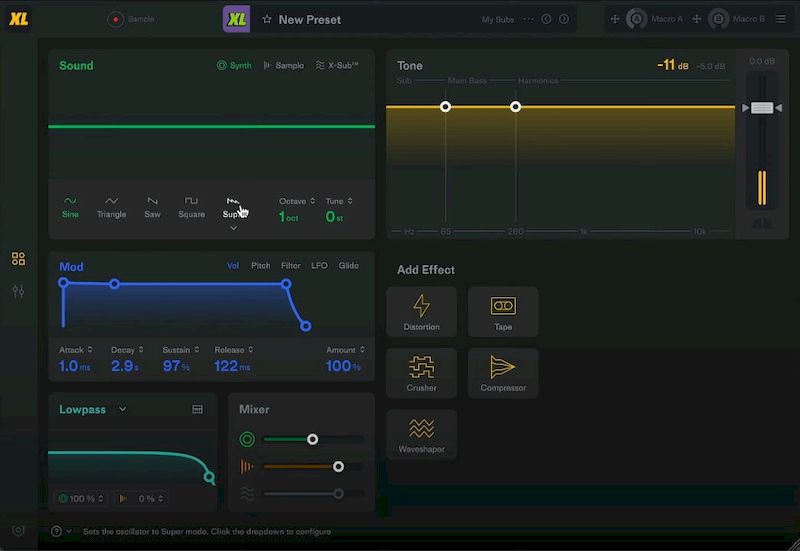
Task: Favorite the preset with the star icon
Action: coord(267,19)
